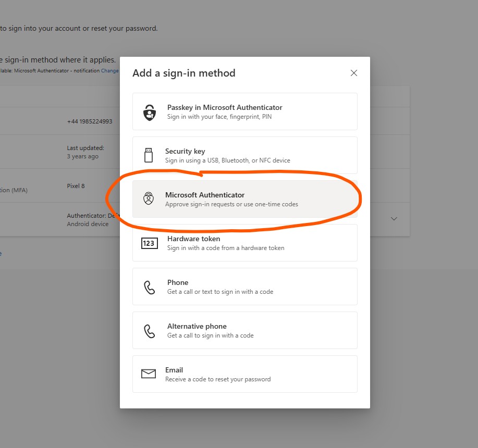Screen dimensions: 478x448
Task: Close the Add a sign-in method dialog
Action: pos(353,73)
